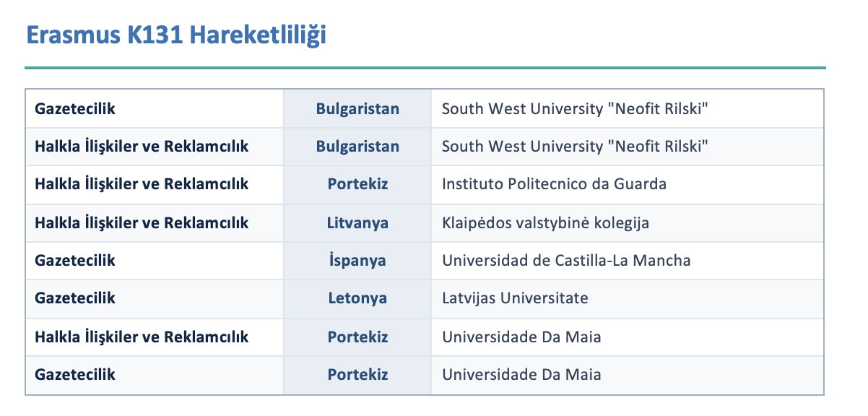This screenshot has height=416, width=868.
Task: Select first South West University "Neofit Rilski" entry
Action: pos(575,109)
